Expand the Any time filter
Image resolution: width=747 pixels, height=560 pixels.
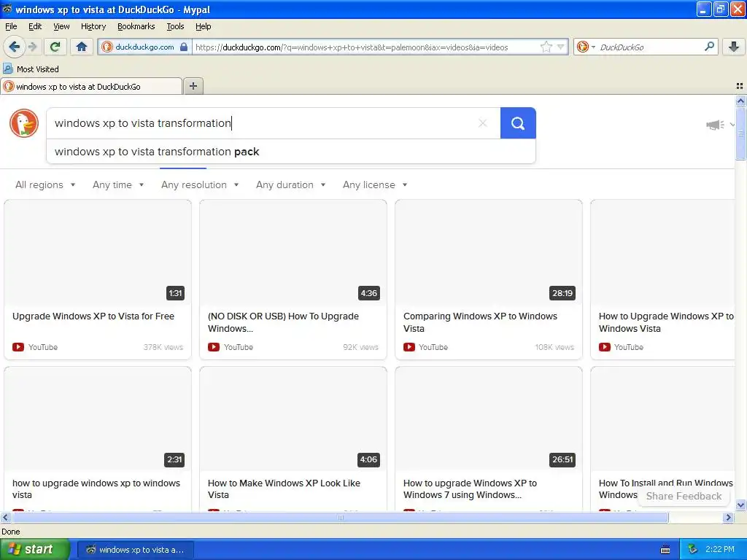[118, 184]
